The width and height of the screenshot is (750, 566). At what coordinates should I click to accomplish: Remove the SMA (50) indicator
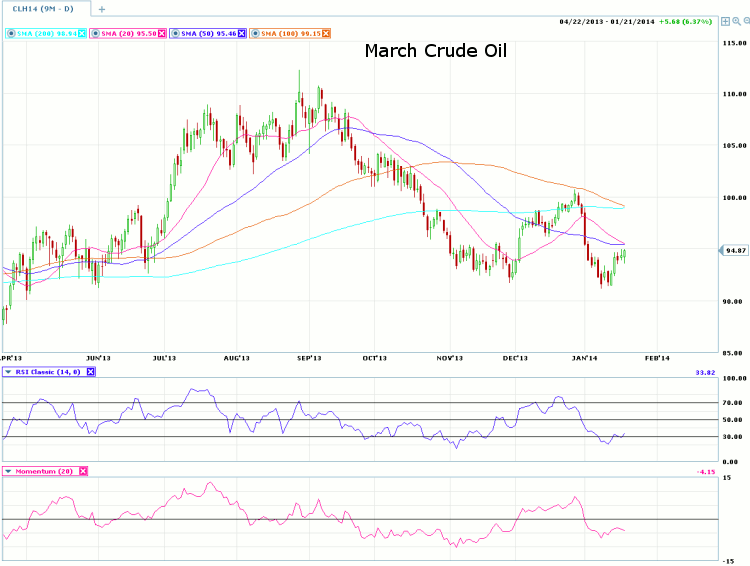[x=241, y=34]
